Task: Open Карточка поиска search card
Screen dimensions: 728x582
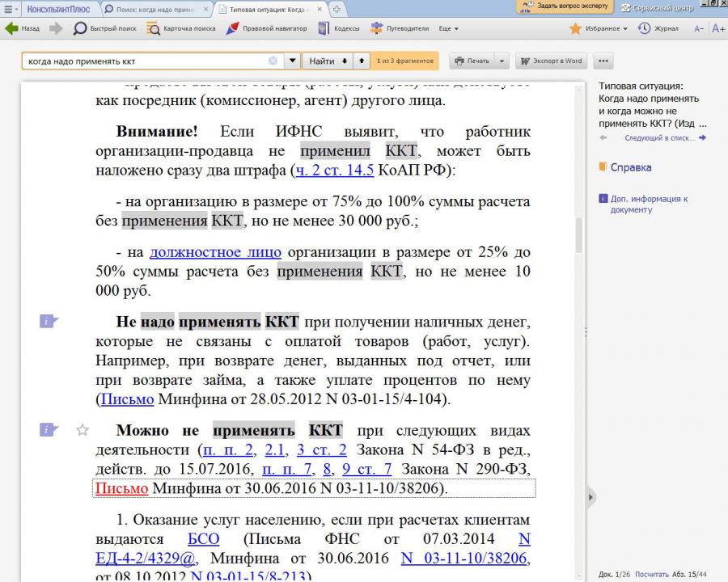Action: [x=181, y=28]
